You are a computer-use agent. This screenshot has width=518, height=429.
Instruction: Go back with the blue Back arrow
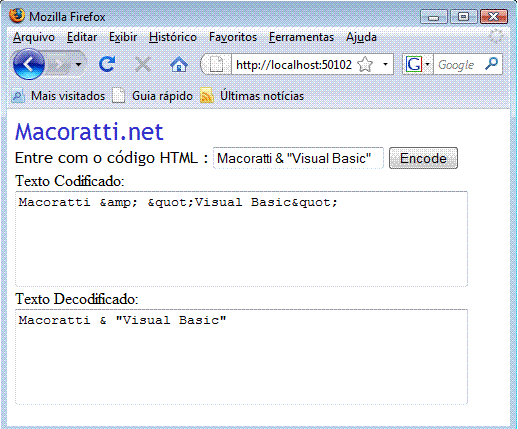pos(29,64)
